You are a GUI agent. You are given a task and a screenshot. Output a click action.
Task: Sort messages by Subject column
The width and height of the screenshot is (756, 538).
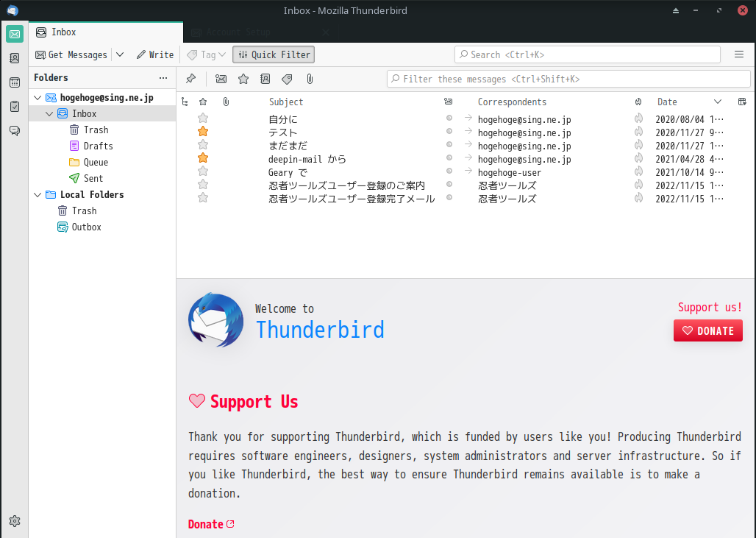coord(286,102)
